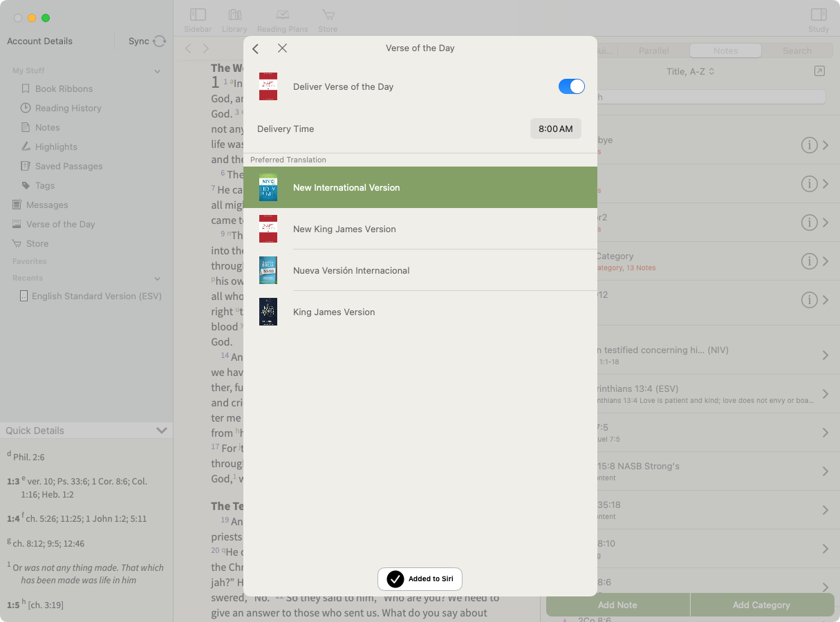The width and height of the screenshot is (840, 622).
Task: Collapse the Quick Details panel
Action: pos(162,431)
